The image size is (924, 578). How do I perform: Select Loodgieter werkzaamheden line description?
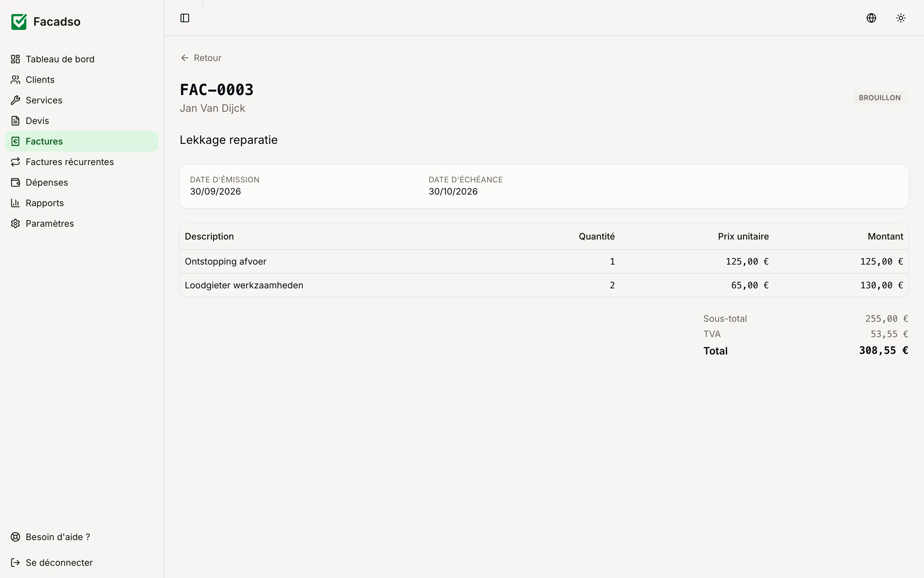click(x=244, y=285)
